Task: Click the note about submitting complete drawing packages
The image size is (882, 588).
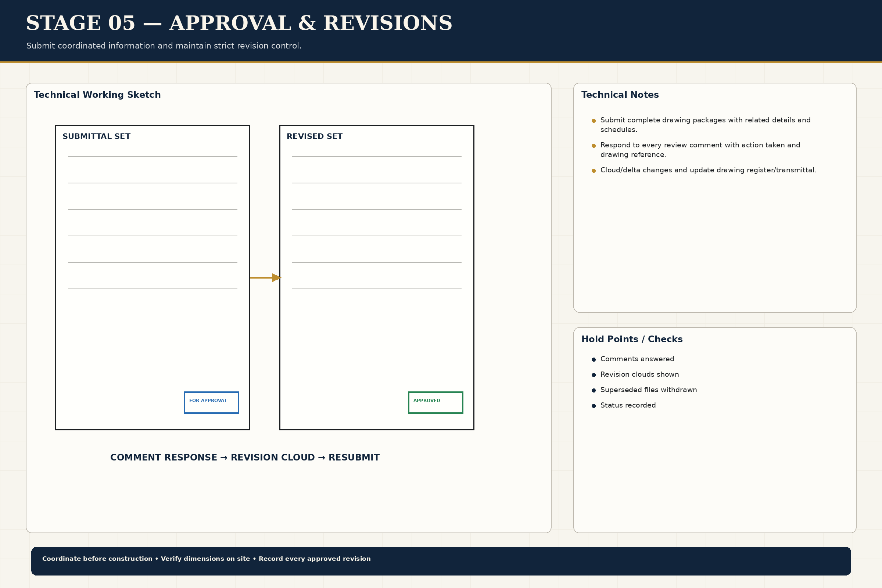Action: click(x=705, y=125)
